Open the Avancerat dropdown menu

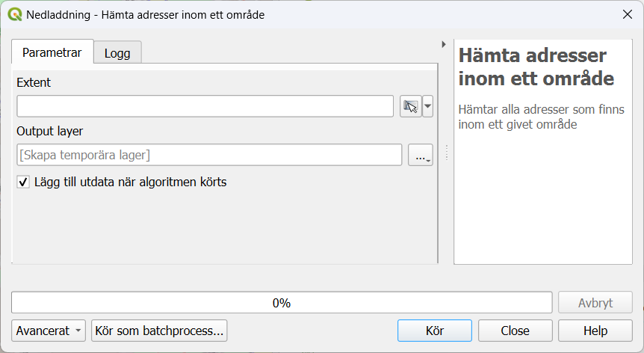point(49,331)
